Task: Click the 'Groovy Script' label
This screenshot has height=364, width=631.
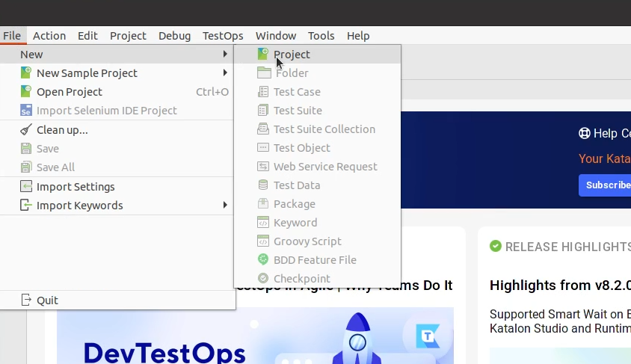Action: point(307,241)
